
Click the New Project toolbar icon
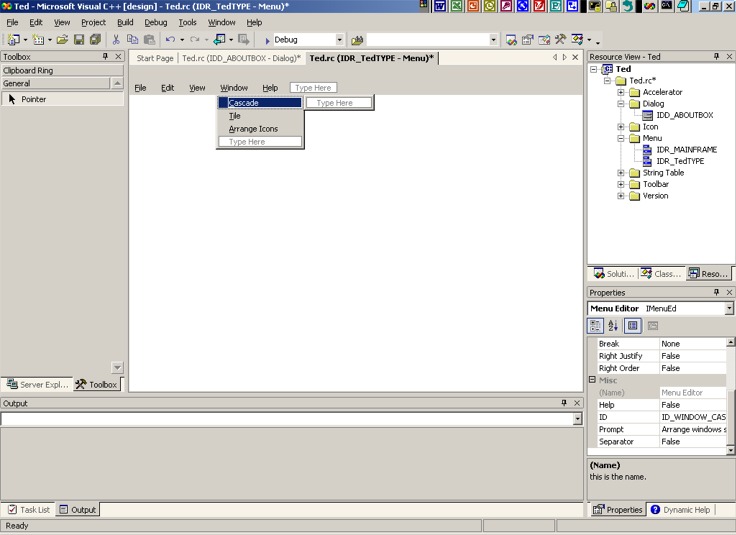tap(14, 40)
